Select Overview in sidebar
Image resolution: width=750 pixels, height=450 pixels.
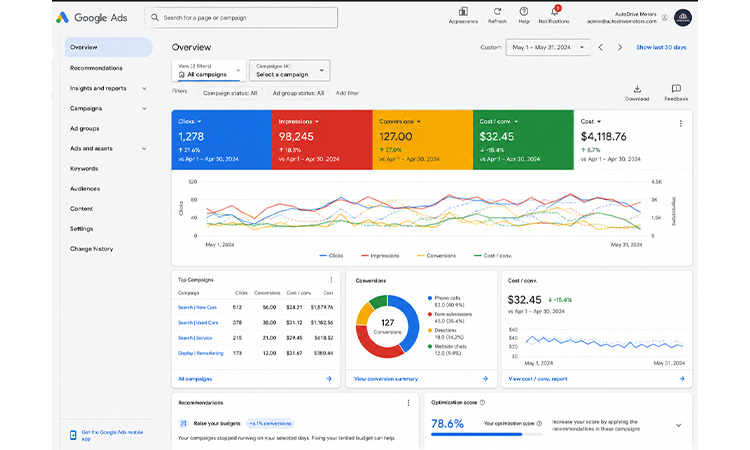coord(109,47)
